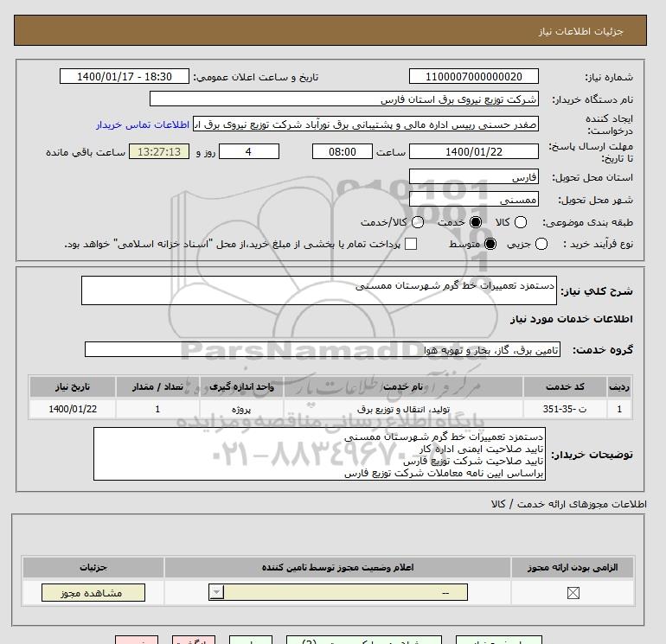Click the service group field
This screenshot has width=666, height=644.
click(323, 349)
